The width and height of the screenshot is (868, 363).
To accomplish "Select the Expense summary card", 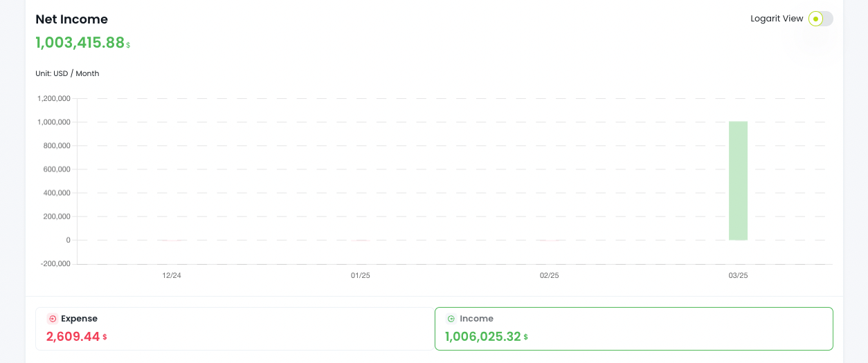I will tap(235, 328).
